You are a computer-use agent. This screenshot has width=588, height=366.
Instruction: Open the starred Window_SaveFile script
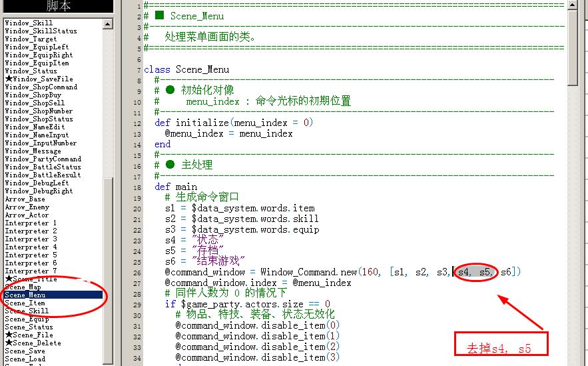click(x=39, y=79)
